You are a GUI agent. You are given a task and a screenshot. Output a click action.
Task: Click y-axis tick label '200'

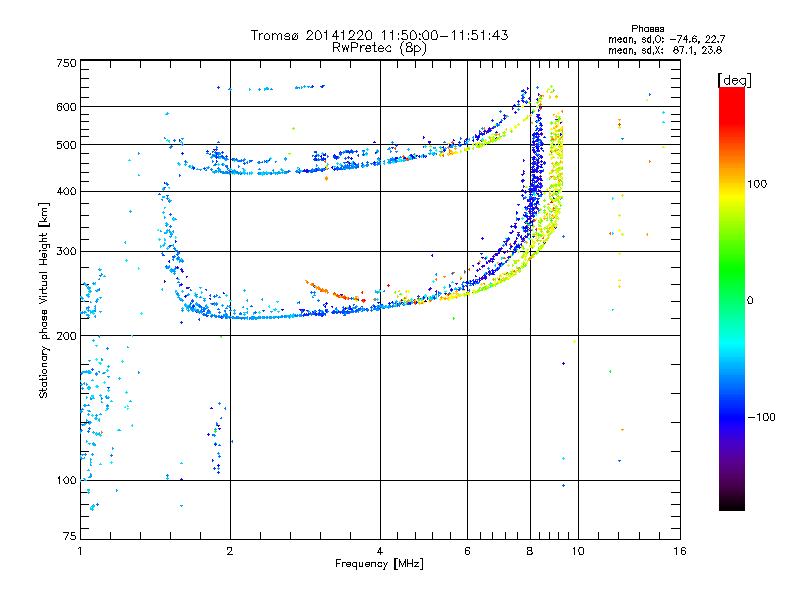point(66,336)
